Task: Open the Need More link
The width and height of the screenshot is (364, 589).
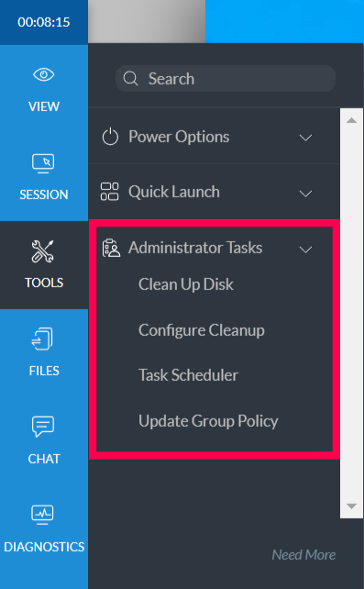Action: [x=303, y=555]
